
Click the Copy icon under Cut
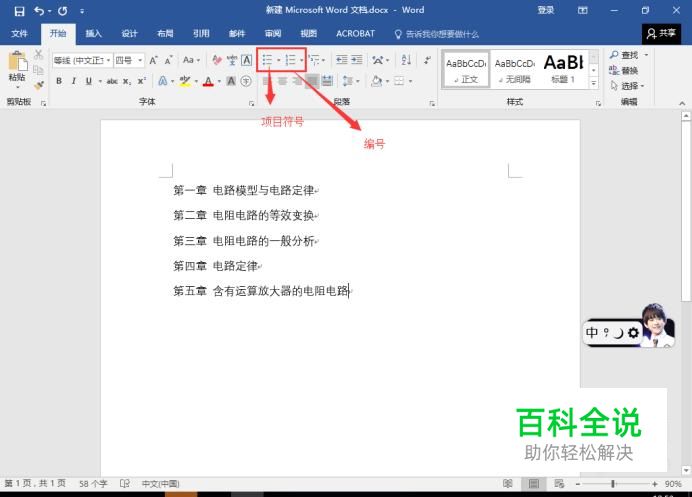[x=38, y=70]
